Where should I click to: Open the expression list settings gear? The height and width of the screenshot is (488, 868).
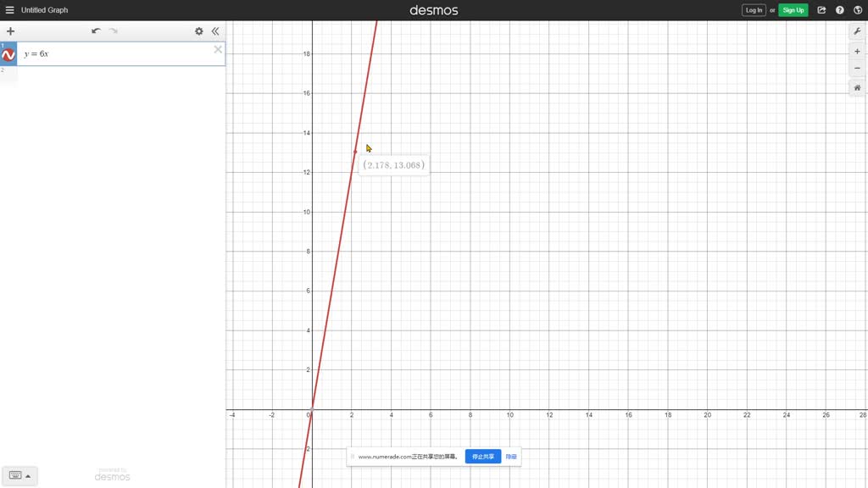click(198, 30)
